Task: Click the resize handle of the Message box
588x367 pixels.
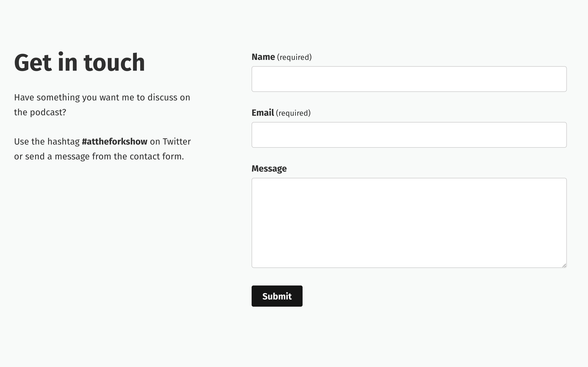Action: (x=564, y=265)
